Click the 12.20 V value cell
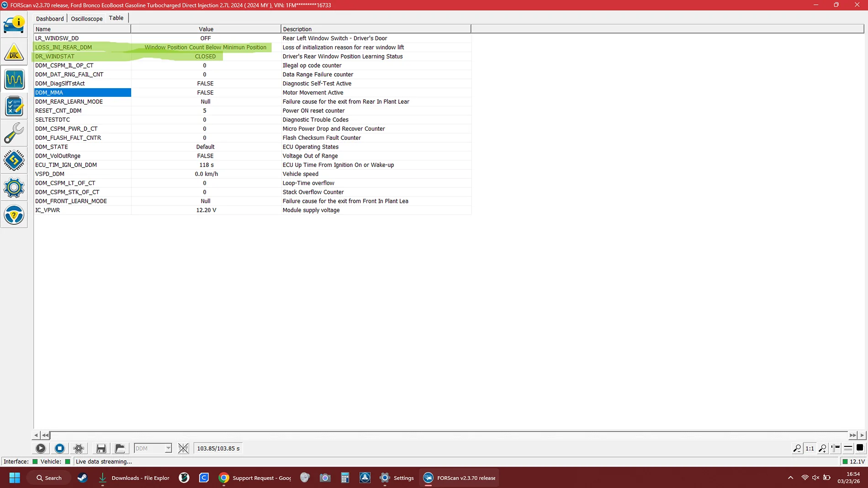This screenshot has height=488, width=868. point(206,210)
